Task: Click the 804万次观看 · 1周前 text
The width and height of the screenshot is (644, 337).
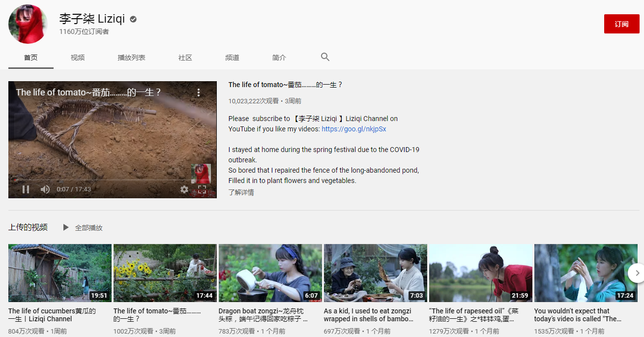Action: [x=38, y=332]
